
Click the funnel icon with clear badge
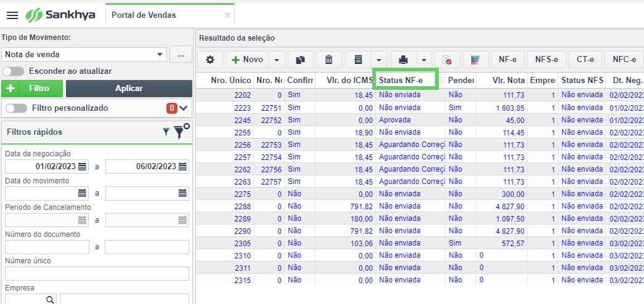(181, 131)
